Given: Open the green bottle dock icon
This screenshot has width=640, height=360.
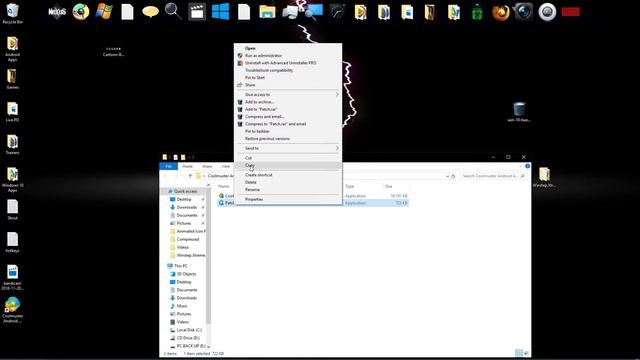Looking at the screenshot, I should coord(477,12).
